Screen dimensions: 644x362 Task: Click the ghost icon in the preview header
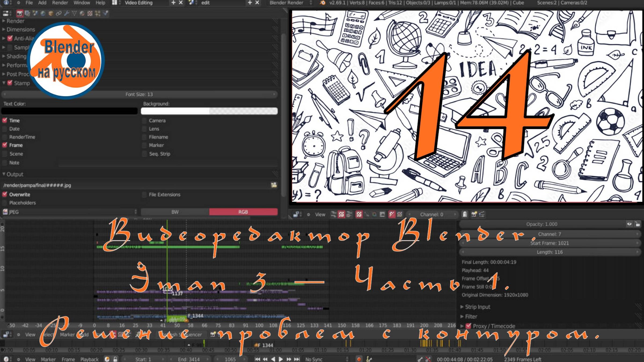point(464,214)
